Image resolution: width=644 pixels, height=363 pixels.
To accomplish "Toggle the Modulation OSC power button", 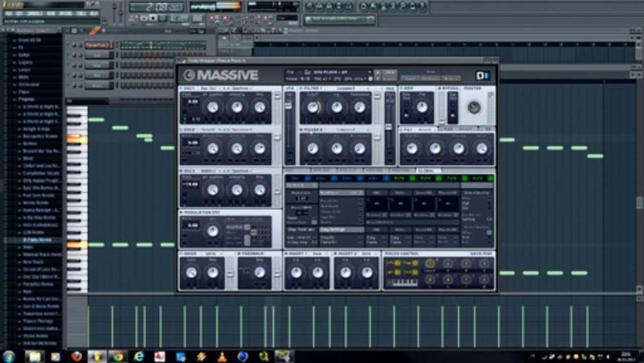I will (x=181, y=213).
